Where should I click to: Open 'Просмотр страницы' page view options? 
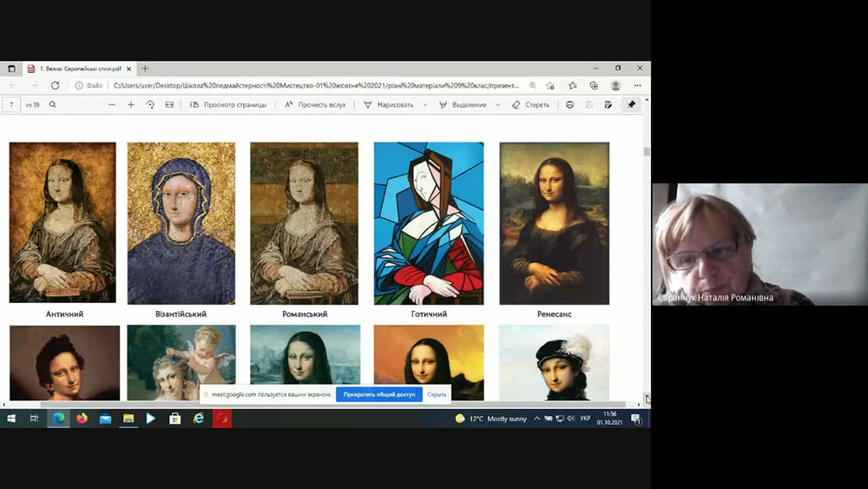(228, 105)
